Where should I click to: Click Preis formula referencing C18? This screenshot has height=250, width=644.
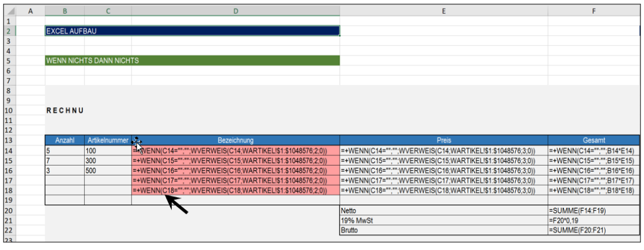(x=443, y=190)
